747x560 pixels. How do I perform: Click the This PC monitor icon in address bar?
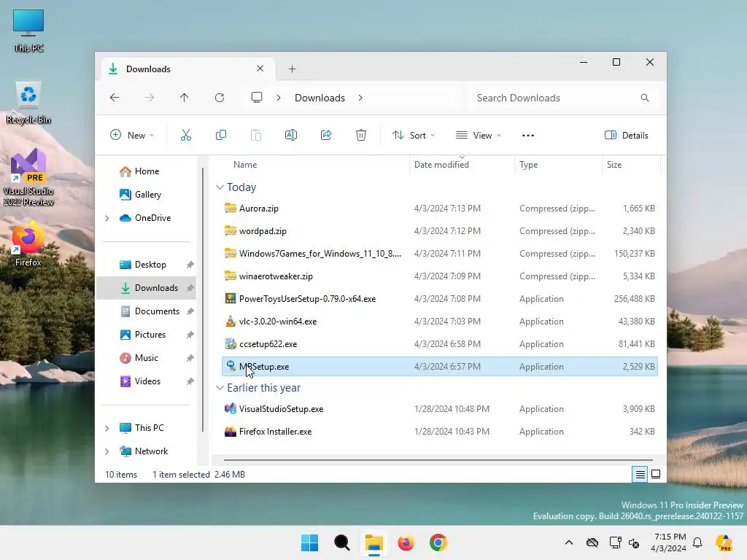click(257, 98)
